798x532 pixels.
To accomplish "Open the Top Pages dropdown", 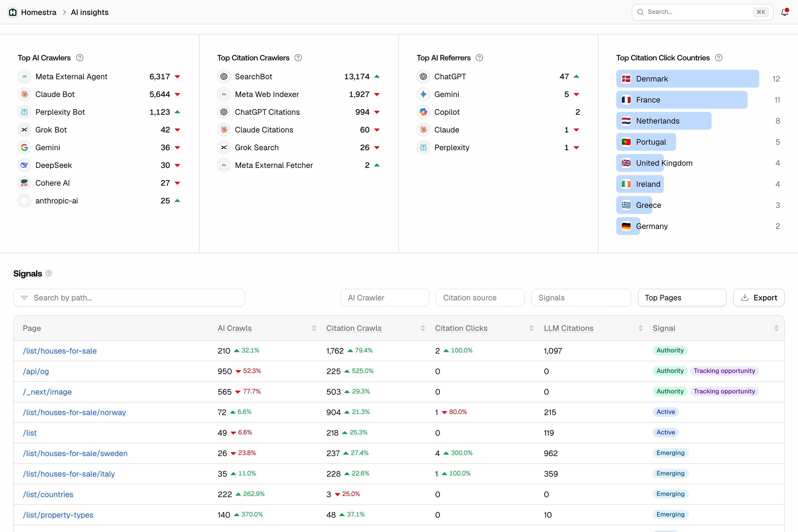I will (682, 298).
